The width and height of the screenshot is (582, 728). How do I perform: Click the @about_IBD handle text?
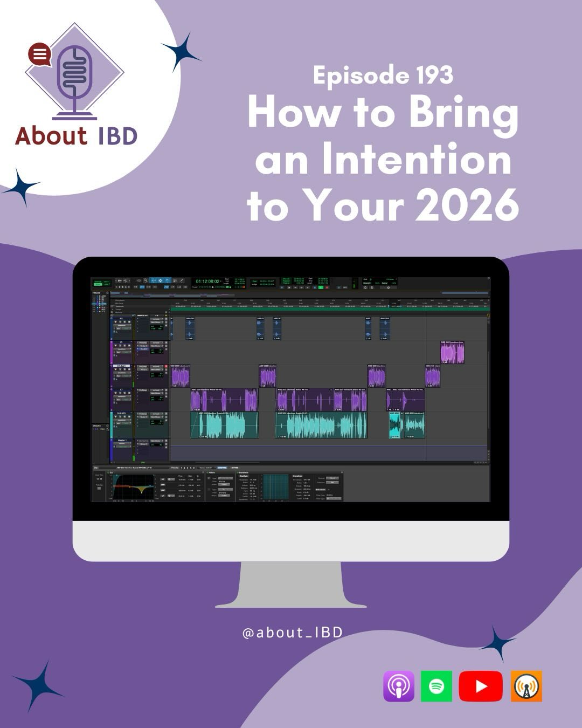(x=293, y=633)
